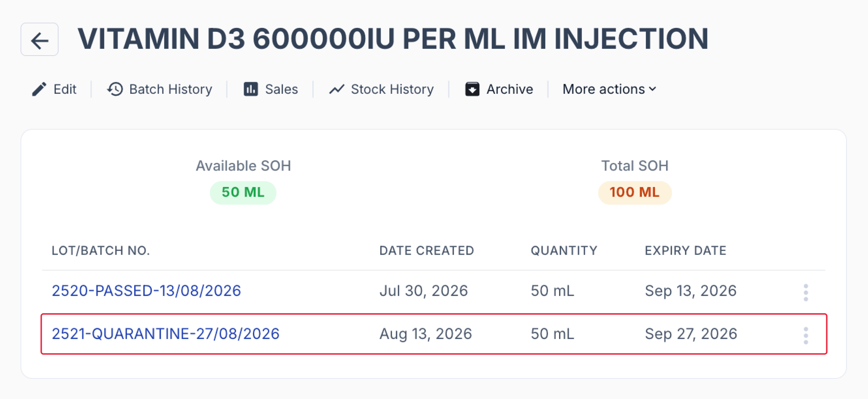The width and height of the screenshot is (868, 399).
Task: Open kebab menu for batch 2520-PASSED
Action: point(806,292)
